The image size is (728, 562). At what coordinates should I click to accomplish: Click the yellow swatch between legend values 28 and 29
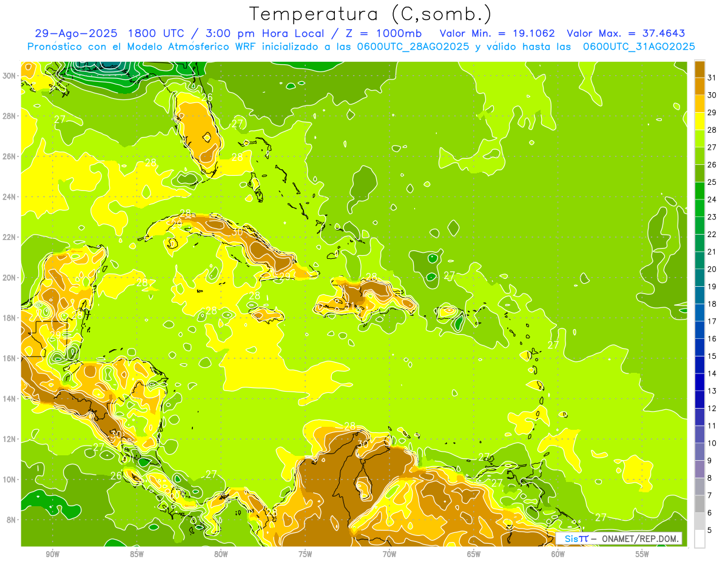[699, 121]
